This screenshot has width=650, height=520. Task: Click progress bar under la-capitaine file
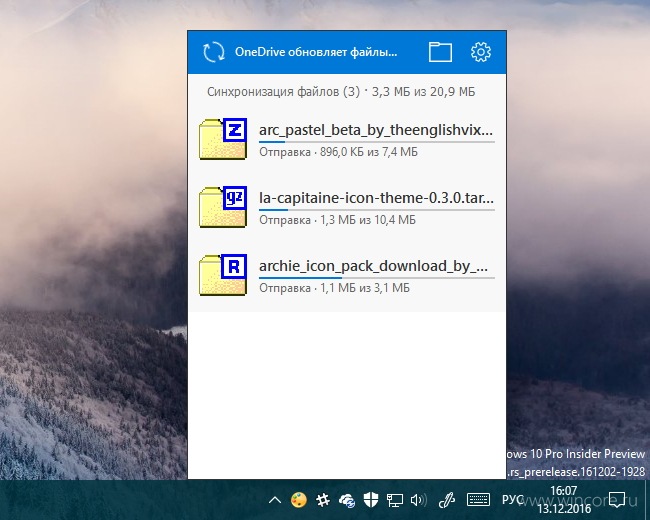[x=377, y=210]
